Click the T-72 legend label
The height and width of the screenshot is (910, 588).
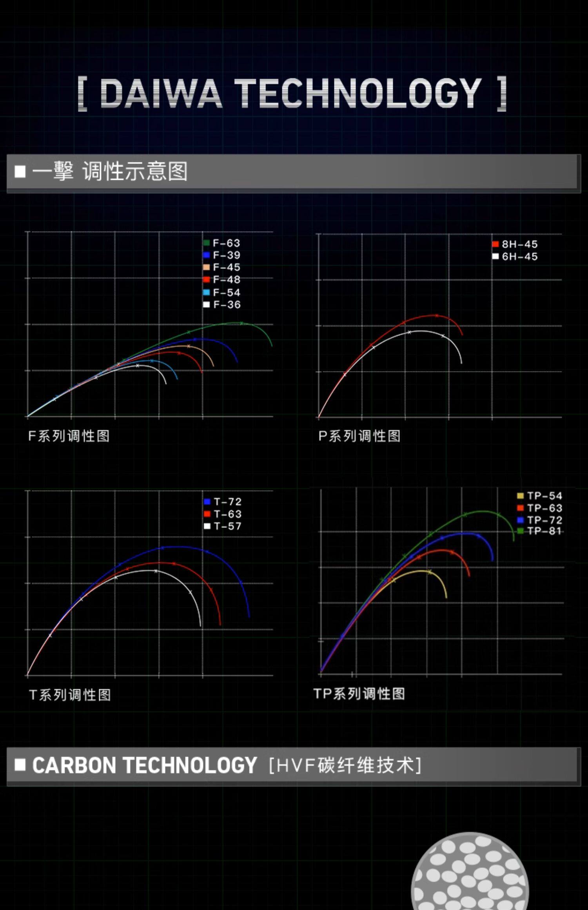[x=228, y=502]
